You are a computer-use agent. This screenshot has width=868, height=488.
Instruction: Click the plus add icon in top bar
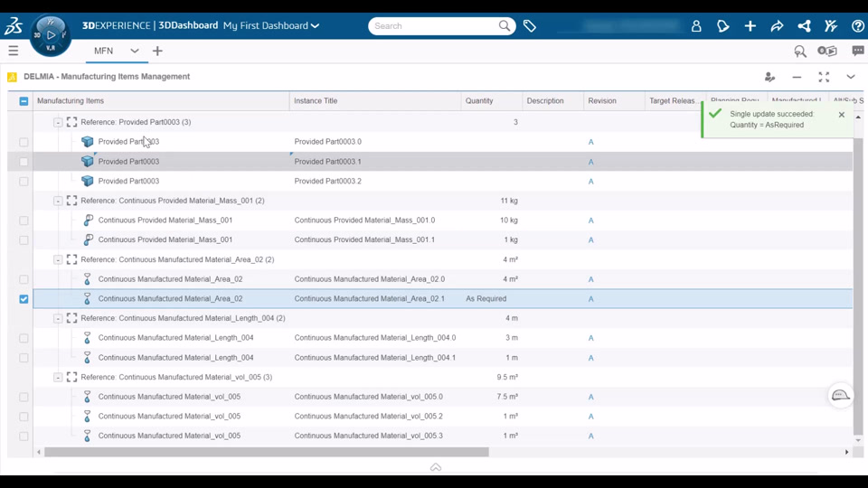click(x=750, y=26)
